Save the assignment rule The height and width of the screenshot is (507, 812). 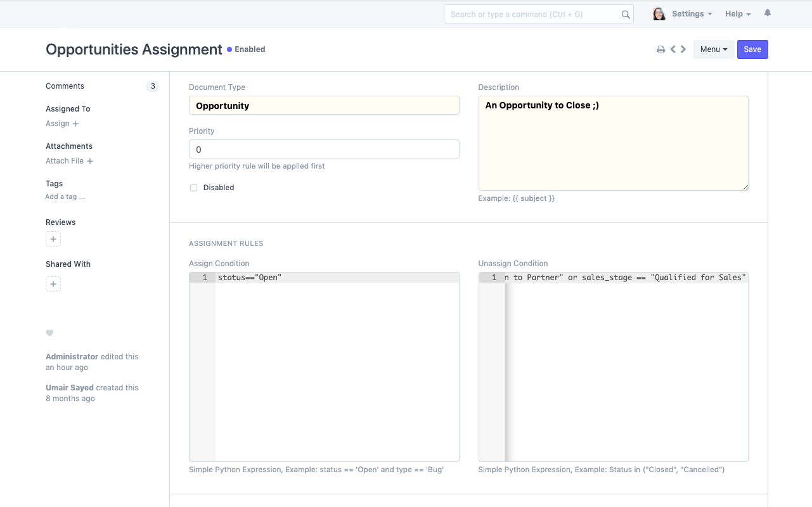click(752, 49)
